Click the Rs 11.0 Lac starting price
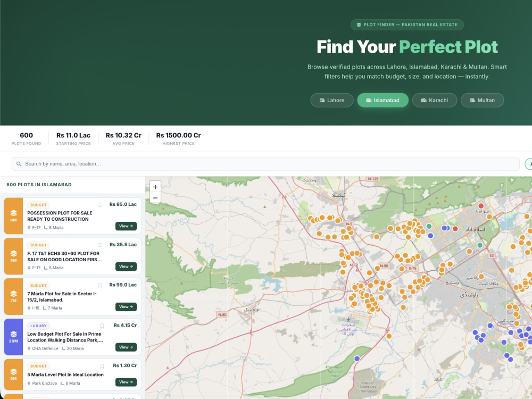This screenshot has height=399, width=532. (x=73, y=138)
